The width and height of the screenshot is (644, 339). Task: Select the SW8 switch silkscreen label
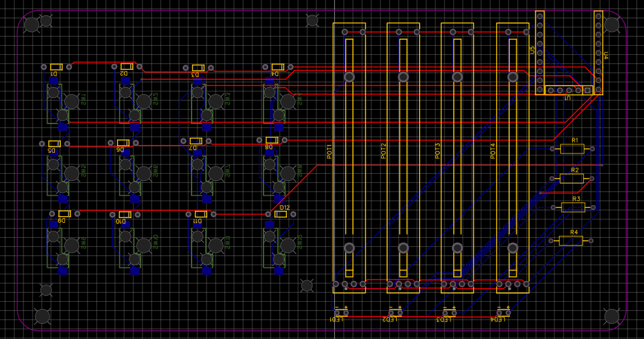(300, 172)
